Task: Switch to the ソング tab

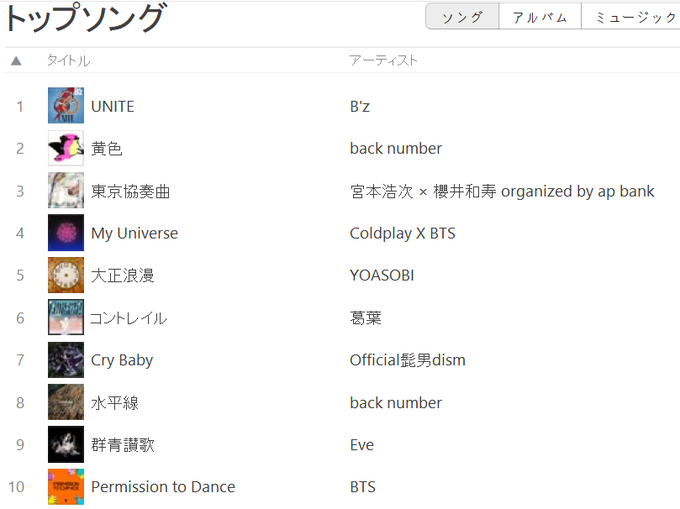Action: (x=462, y=16)
